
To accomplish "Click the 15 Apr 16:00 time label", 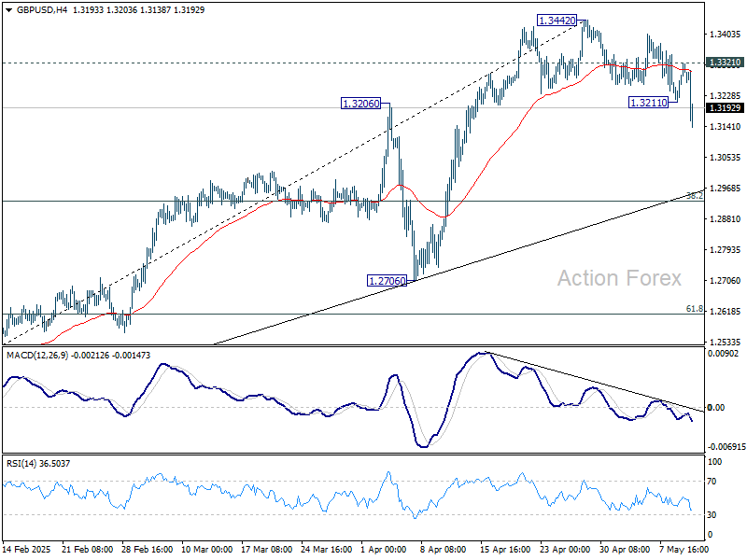I will 505,549.
